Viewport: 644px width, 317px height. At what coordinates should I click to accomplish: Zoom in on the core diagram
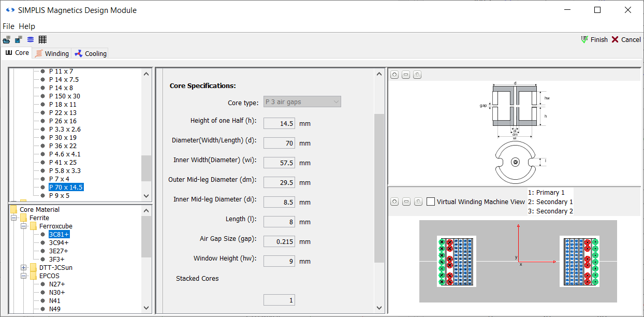point(394,75)
